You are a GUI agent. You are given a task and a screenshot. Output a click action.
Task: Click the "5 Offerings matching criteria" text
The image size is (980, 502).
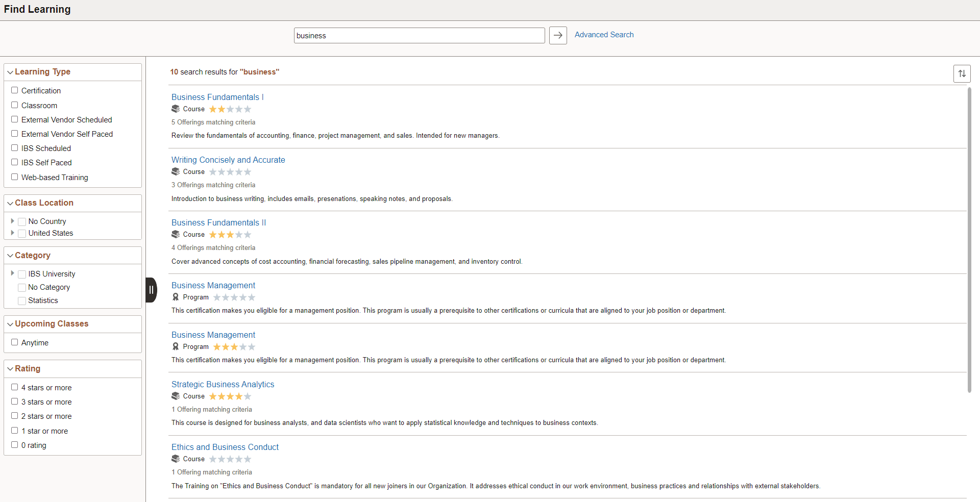(213, 122)
